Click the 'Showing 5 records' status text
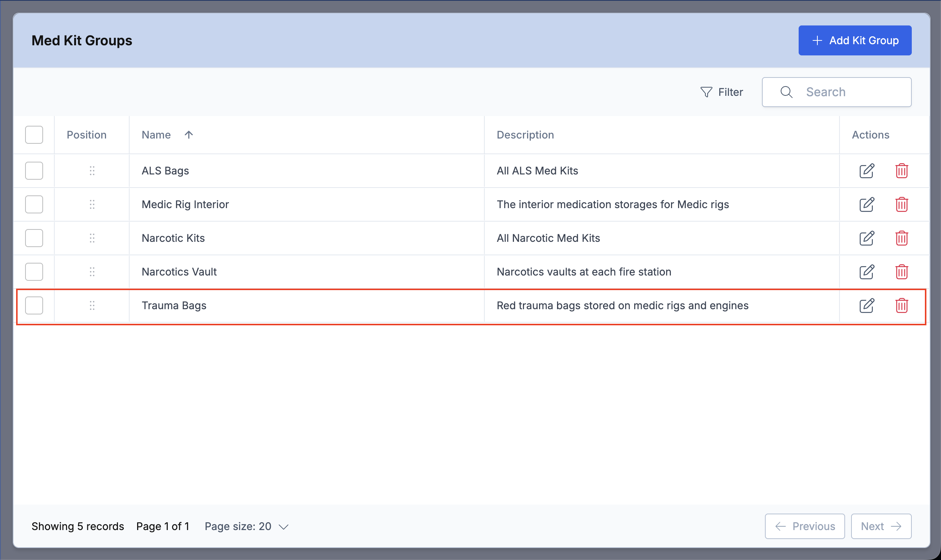Image resolution: width=941 pixels, height=560 pixels. tap(78, 526)
